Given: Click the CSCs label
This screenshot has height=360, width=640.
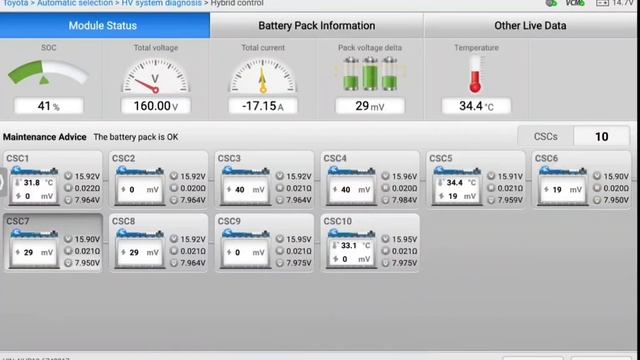Looking at the screenshot, I should pos(546,136).
